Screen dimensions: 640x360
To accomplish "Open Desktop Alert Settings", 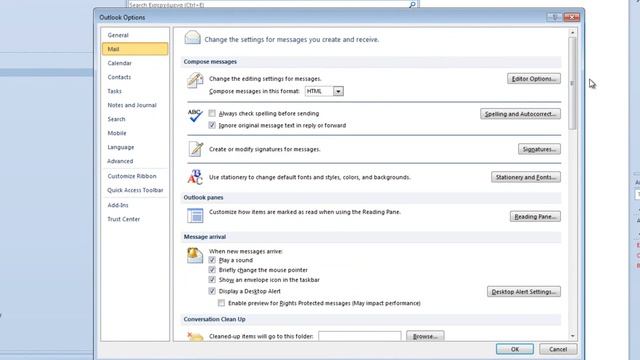I will [524, 292].
